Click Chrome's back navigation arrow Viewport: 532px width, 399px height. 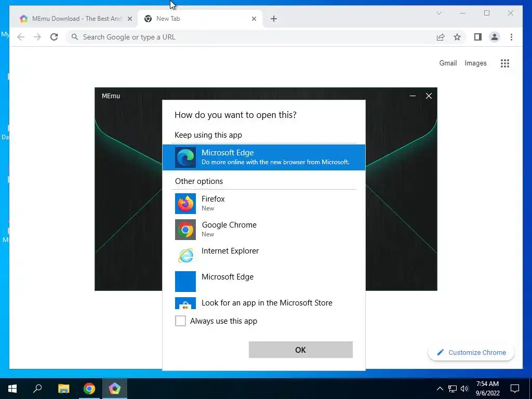coord(21,37)
